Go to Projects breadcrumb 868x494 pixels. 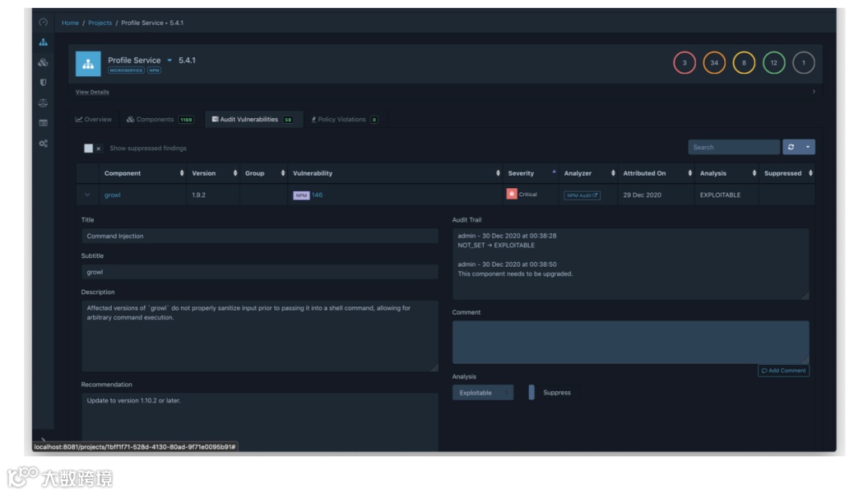click(100, 22)
